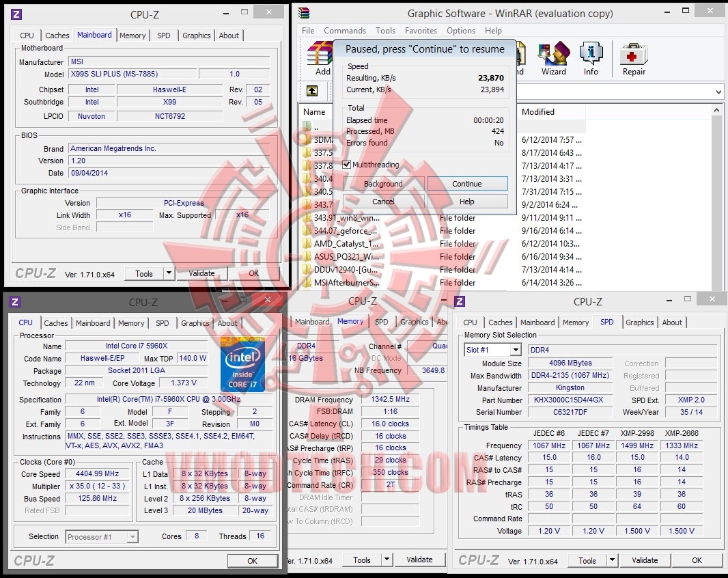Click the BIOS date 09/04/2014 field

pyautogui.click(x=169, y=173)
